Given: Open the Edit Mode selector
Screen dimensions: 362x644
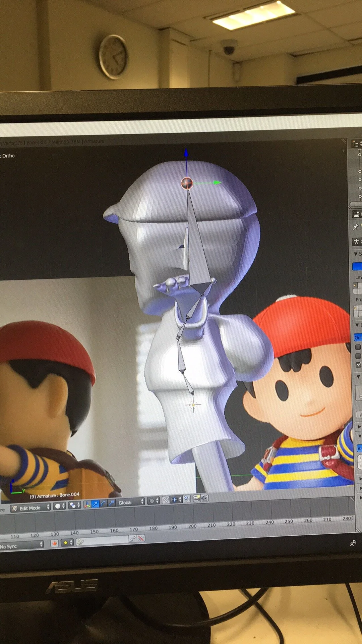Looking at the screenshot, I should (30, 508).
